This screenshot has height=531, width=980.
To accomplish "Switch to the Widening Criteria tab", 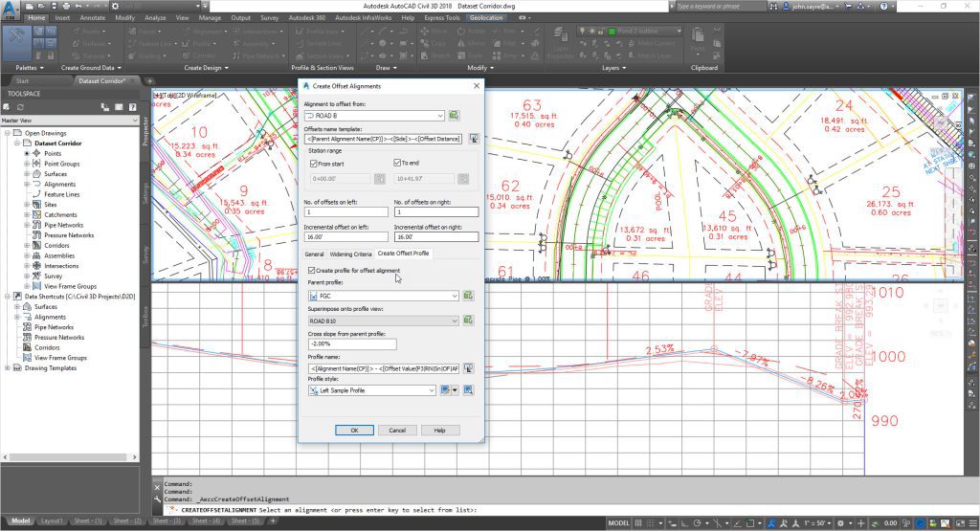I will click(x=350, y=254).
